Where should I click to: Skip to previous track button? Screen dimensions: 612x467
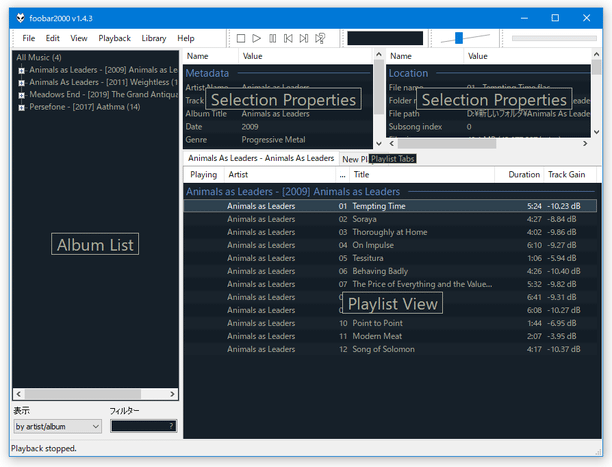[288, 38]
